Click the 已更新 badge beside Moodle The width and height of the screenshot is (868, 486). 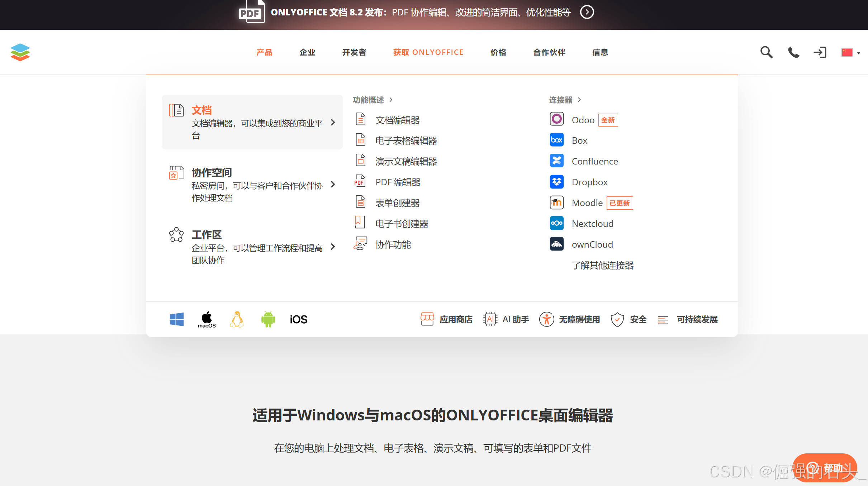click(620, 203)
